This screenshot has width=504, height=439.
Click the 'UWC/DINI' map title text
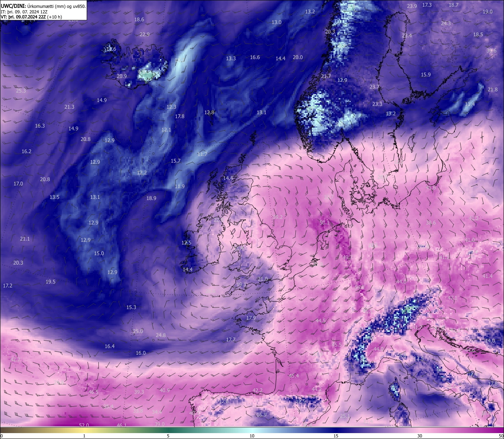[14, 6]
